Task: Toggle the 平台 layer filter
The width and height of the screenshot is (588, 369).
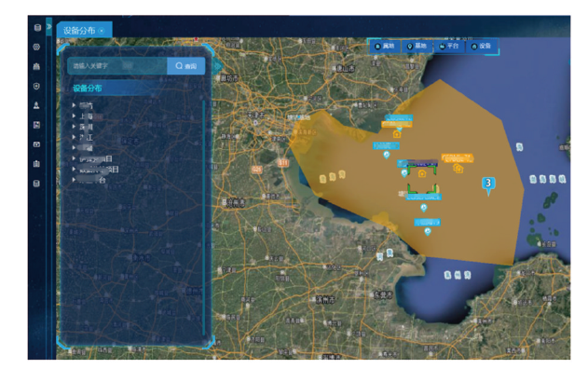Action: (449, 47)
